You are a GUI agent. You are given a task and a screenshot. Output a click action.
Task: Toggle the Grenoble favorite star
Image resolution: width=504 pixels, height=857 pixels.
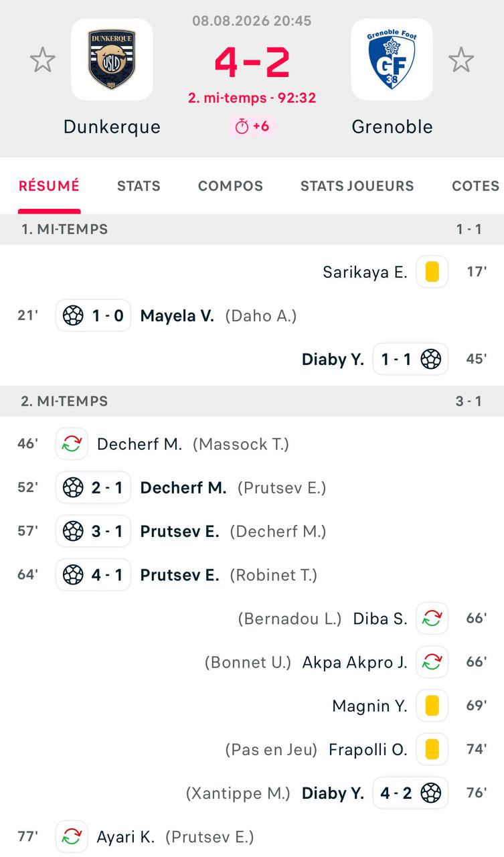pyautogui.click(x=461, y=60)
